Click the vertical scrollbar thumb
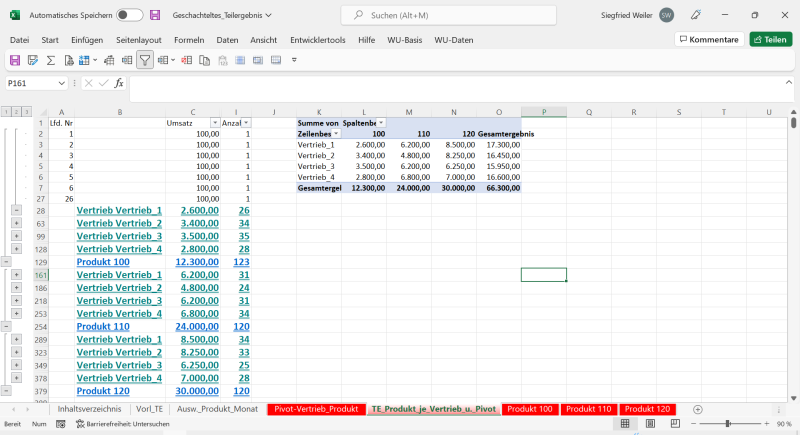 tap(793, 123)
